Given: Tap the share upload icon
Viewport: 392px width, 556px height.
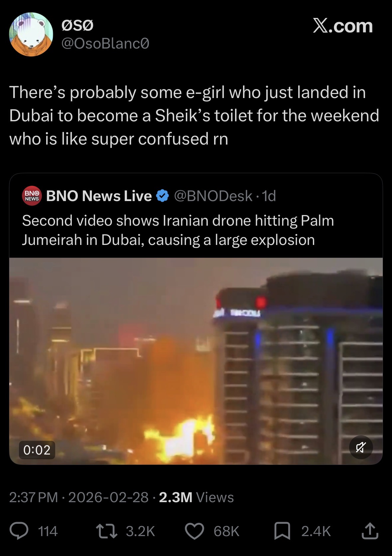Looking at the screenshot, I should pos(370,531).
